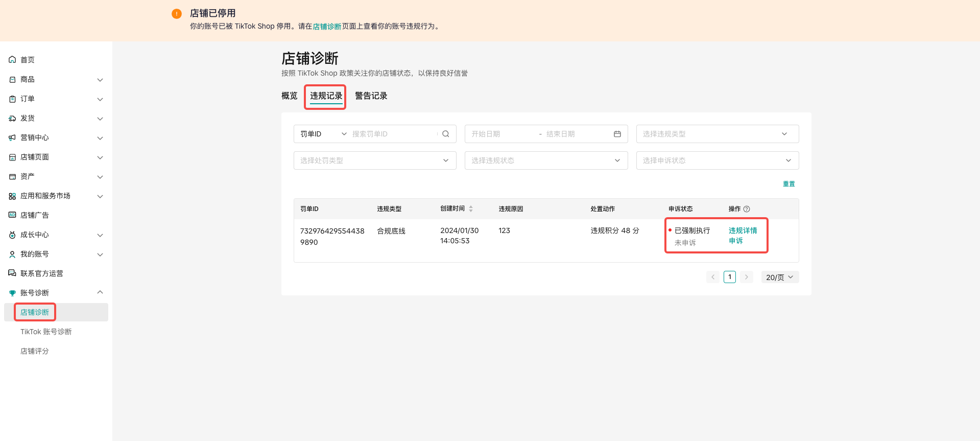This screenshot has width=980, height=441.
Task: Click the help icon beside 操作 header
Action: (x=747, y=209)
